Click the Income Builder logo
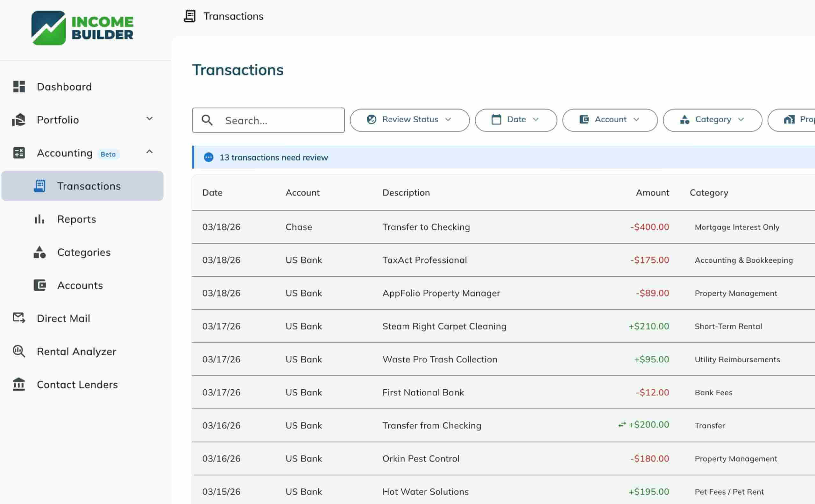This screenshot has height=504, width=815. pos(82,28)
